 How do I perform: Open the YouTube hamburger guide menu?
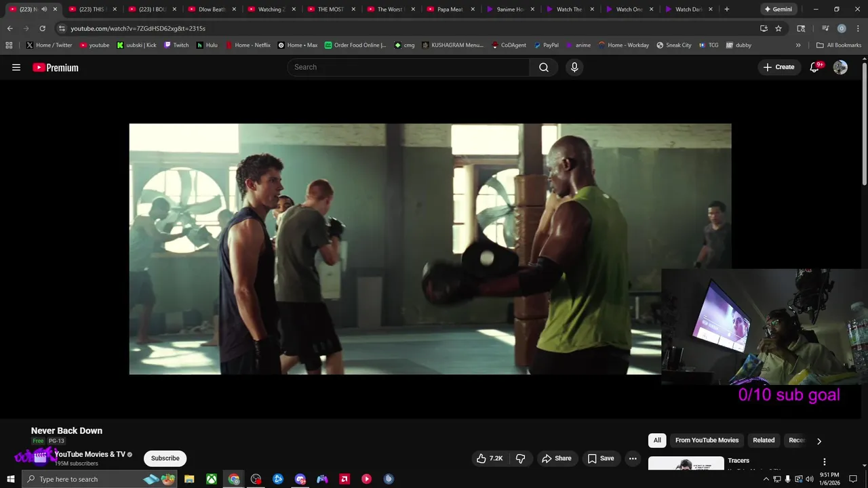(16, 67)
